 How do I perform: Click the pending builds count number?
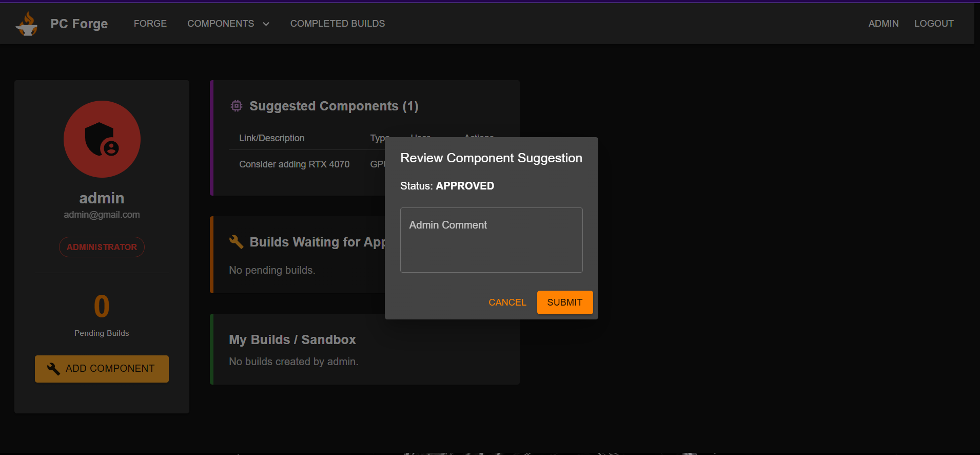tap(102, 306)
